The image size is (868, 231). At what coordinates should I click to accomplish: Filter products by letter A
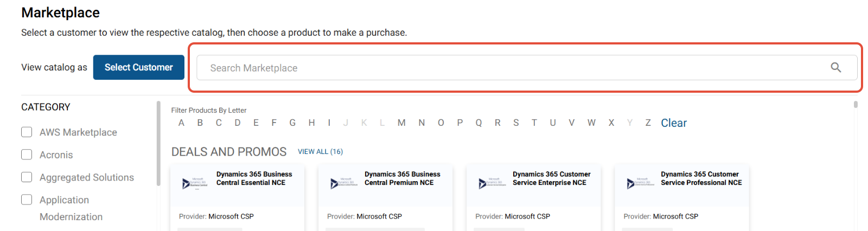coord(181,123)
